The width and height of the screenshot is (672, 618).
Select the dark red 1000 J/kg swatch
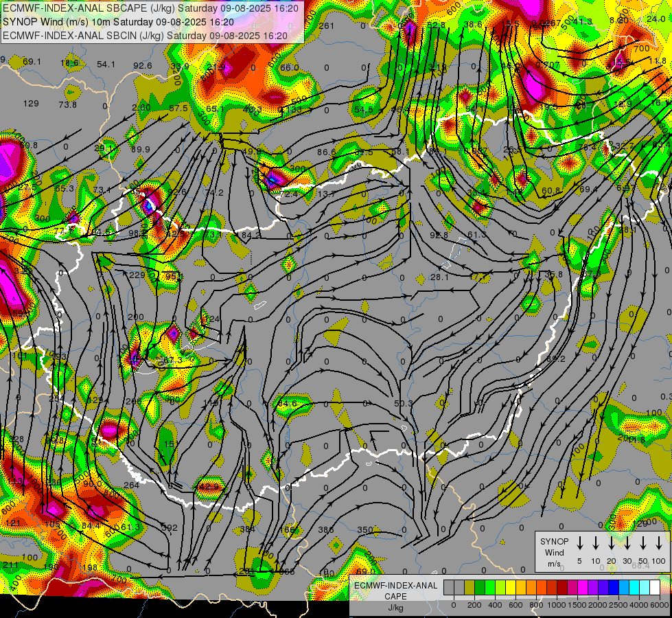563,587
